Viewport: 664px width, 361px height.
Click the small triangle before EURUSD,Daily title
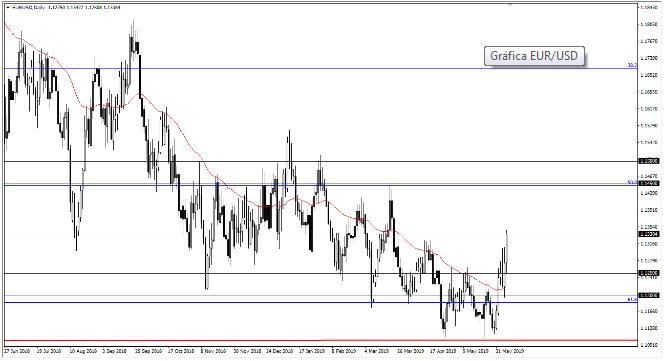pos(8,7)
